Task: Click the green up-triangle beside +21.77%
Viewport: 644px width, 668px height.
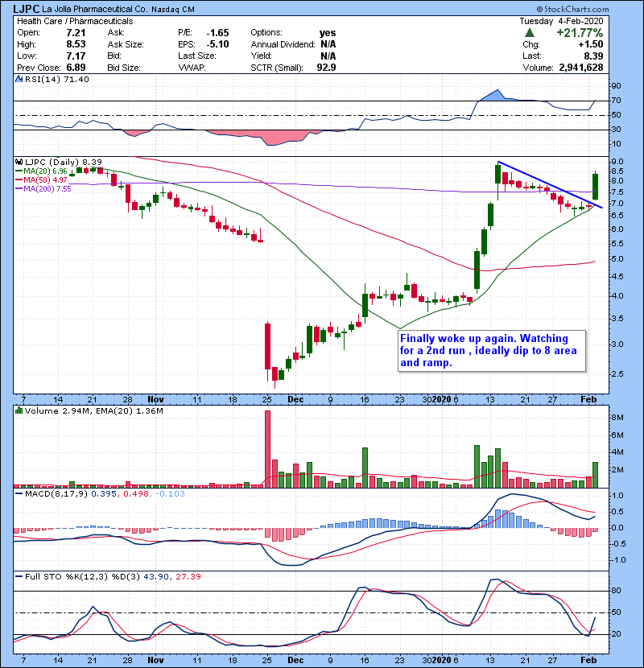Action: [x=530, y=33]
